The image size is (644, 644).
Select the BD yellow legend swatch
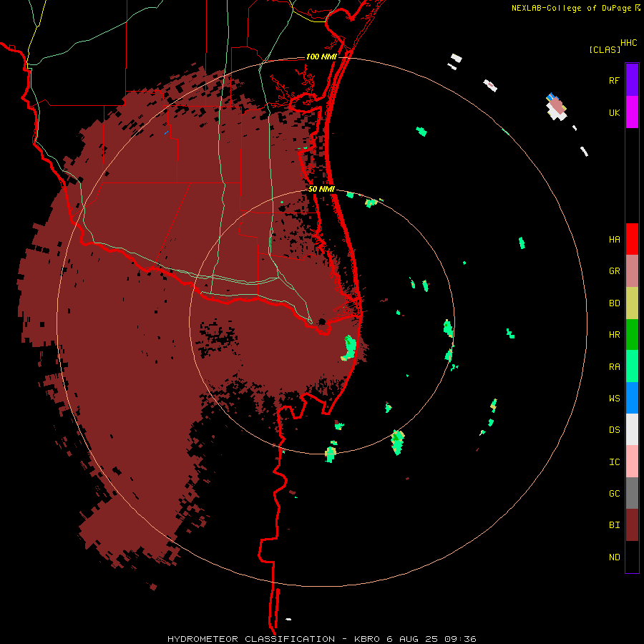click(x=632, y=303)
